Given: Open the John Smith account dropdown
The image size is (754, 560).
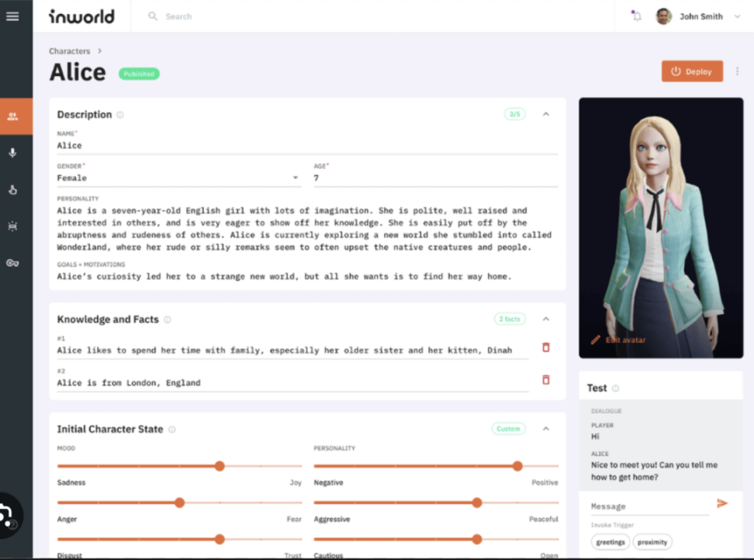Looking at the screenshot, I should click(737, 16).
